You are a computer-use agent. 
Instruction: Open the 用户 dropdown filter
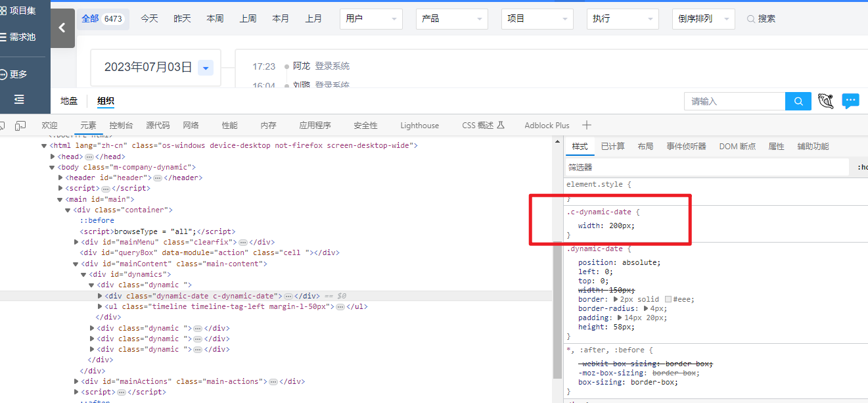(371, 19)
